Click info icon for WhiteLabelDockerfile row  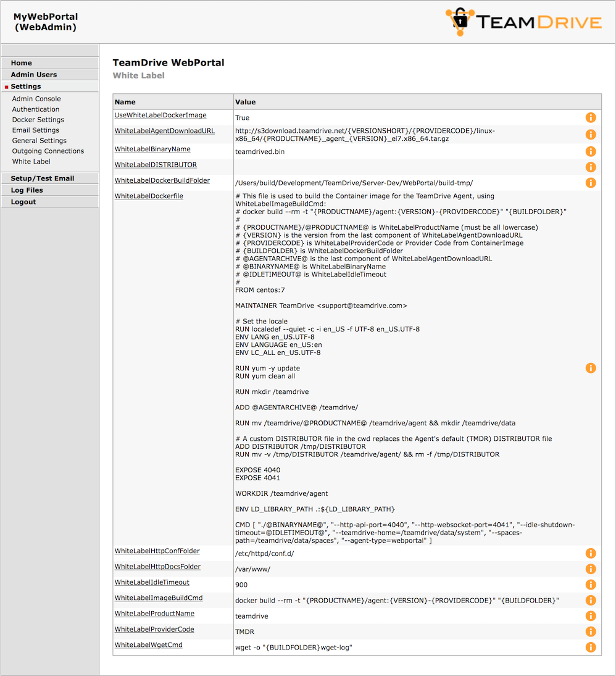(591, 368)
